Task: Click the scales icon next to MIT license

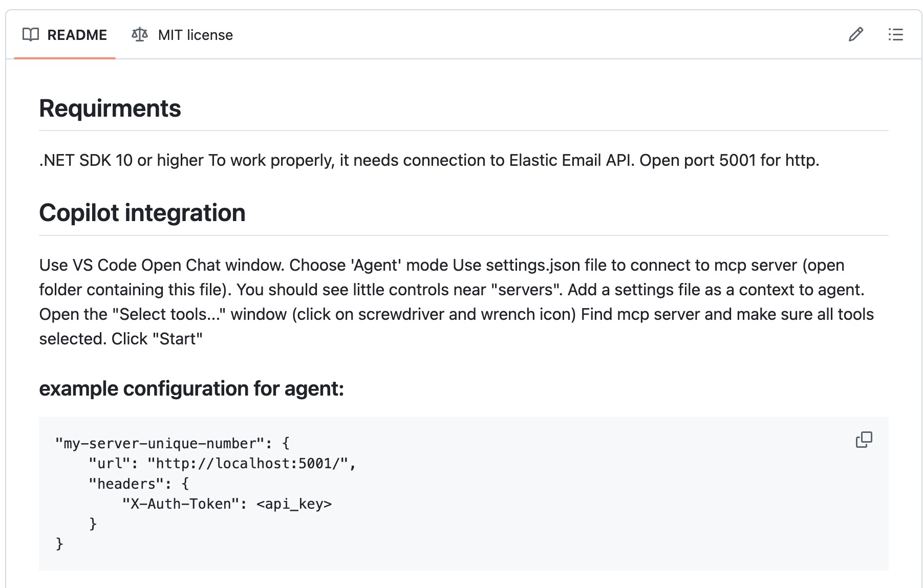Action: click(139, 35)
